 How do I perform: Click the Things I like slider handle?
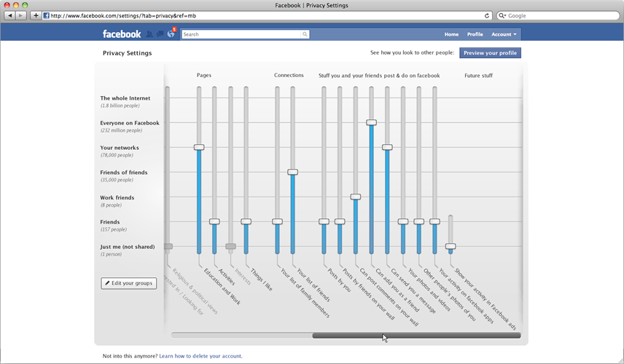click(x=246, y=221)
